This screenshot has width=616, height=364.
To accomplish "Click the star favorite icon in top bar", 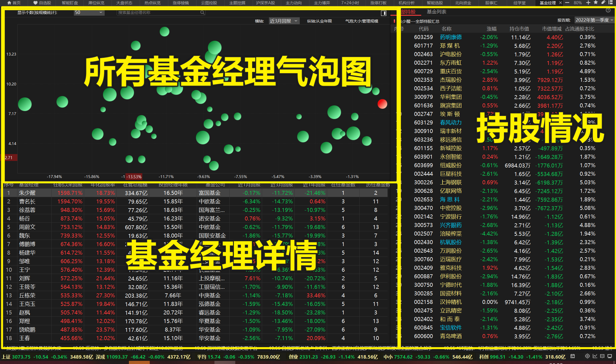I will [x=596, y=2].
